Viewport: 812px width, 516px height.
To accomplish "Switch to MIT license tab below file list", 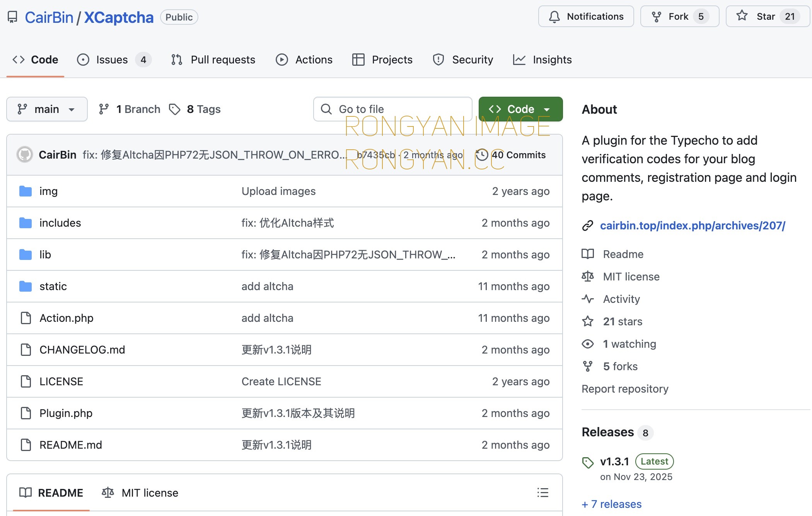I will (x=140, y=493).
